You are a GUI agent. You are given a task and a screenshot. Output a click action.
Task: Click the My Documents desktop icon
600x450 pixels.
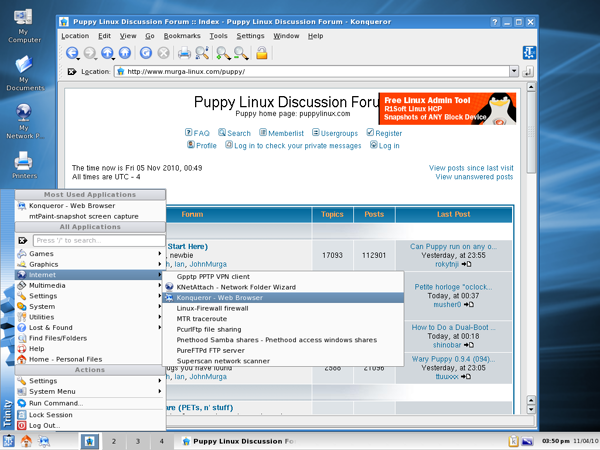click(x=24, y=73)
